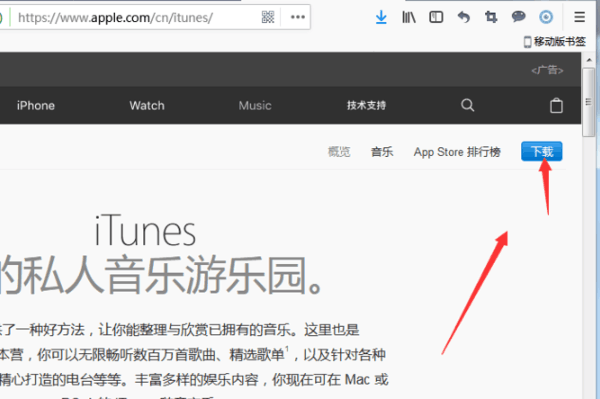Click the scrollbar up arrow
This screenshot has height=399, width=600.
tap(589, 60)
